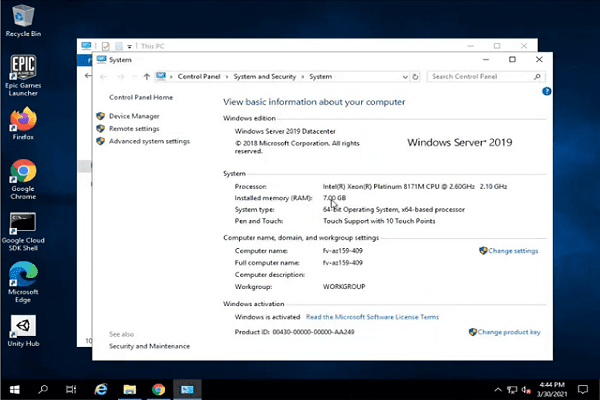Open the Recycle Bin desktop icon
This screenshot has height=400, width=600.
click(x=23, y=21)
